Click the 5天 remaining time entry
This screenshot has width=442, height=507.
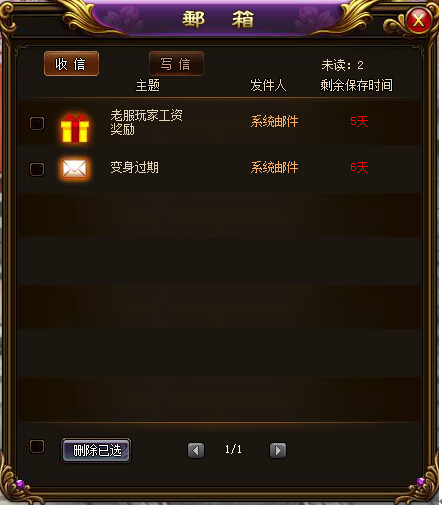tap(359, 121)
